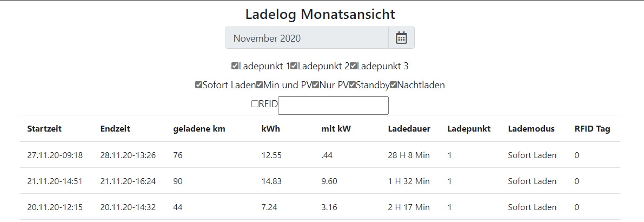This screenshot has width=644, height=222.
Task: Click the Startzeit column header
Action: [44, 129]
